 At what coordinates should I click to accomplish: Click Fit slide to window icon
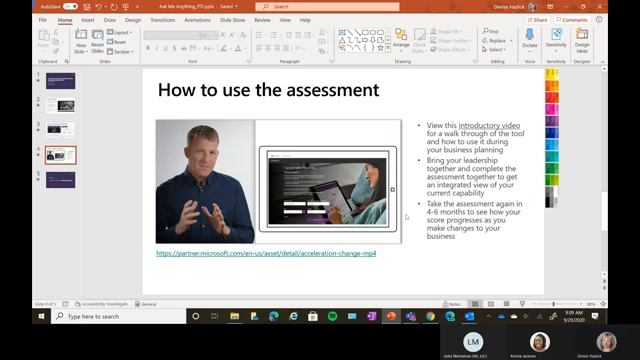pos(603,304)
